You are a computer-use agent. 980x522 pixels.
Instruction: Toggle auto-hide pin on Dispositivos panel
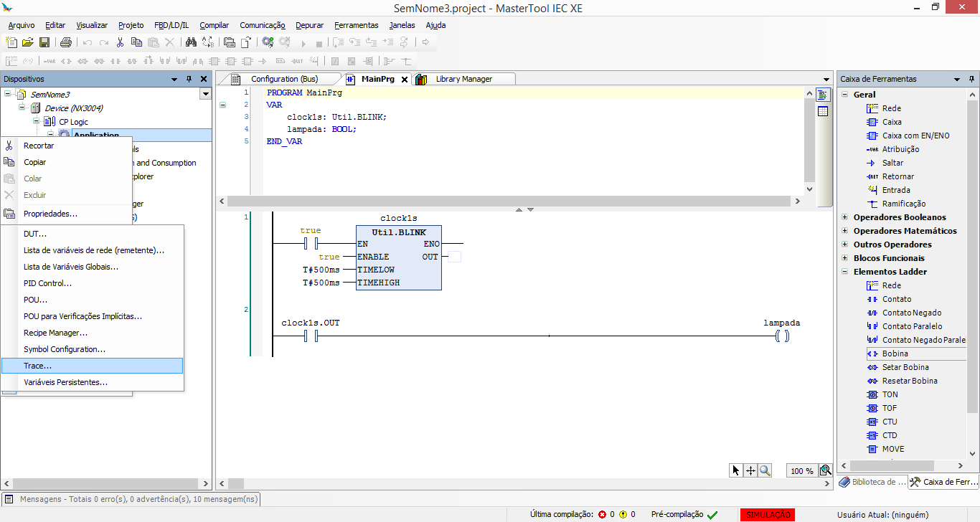click(x=189, y=79)
